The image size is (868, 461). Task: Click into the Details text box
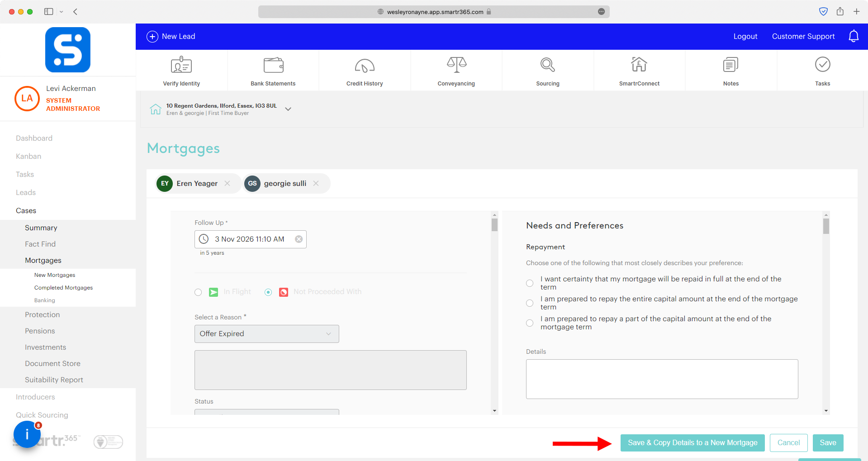(x=662, y=379)
